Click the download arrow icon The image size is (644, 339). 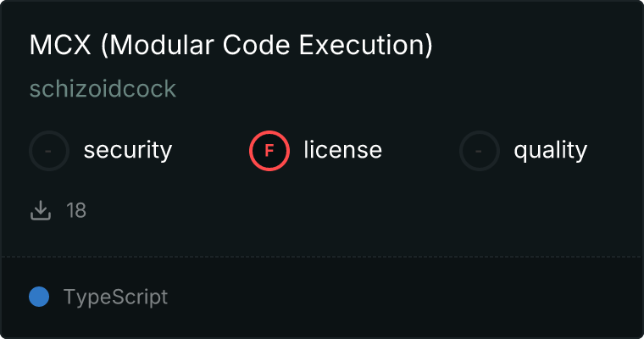pyautogui.click(x=41, y=210)
